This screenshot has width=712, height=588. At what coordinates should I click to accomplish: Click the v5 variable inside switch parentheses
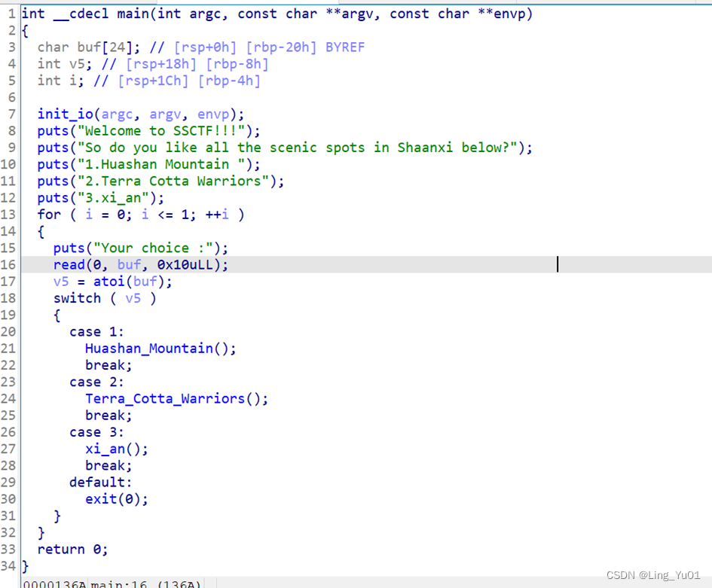point(133,299)
